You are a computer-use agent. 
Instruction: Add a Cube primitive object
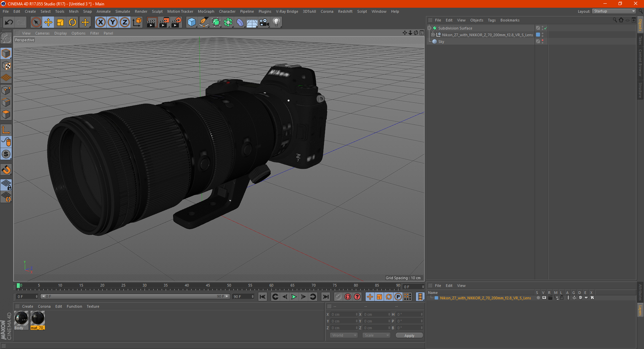click(192, 22)
